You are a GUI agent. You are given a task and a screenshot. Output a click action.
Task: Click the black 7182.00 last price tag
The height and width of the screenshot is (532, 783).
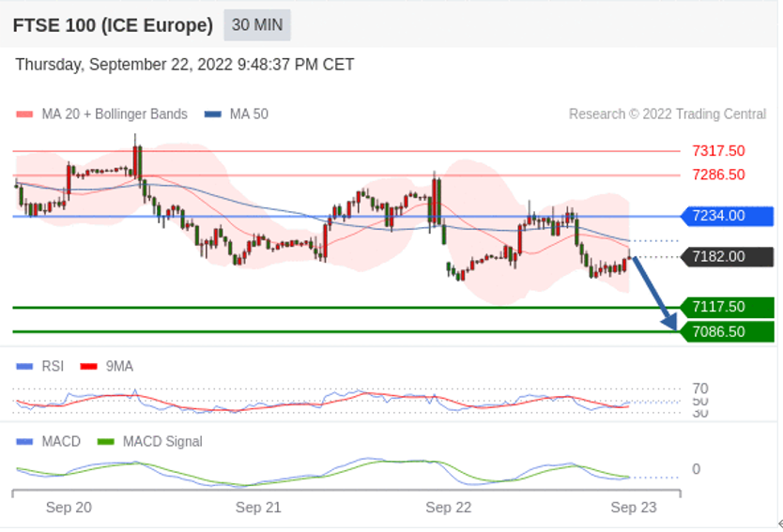pos(728,257)
